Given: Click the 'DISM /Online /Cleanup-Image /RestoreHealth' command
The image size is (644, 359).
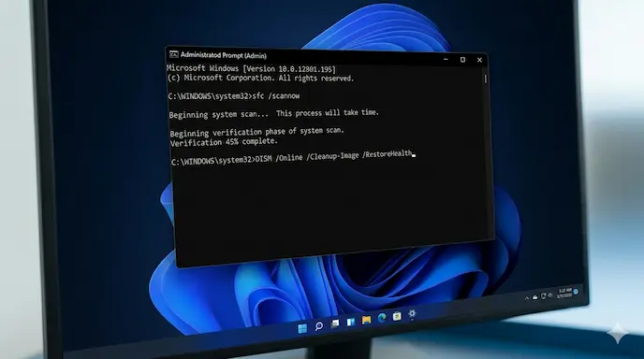Looking at the screenshot, I should [333, 156].
